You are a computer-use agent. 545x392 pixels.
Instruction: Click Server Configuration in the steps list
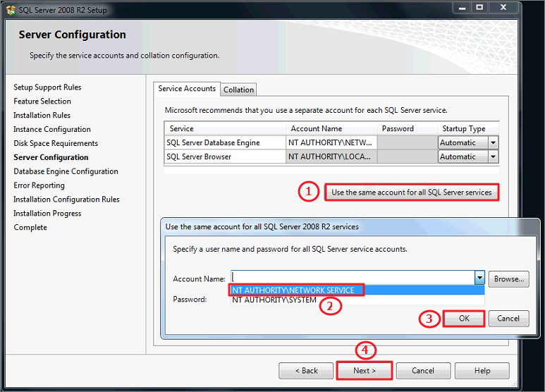[51, 157]
